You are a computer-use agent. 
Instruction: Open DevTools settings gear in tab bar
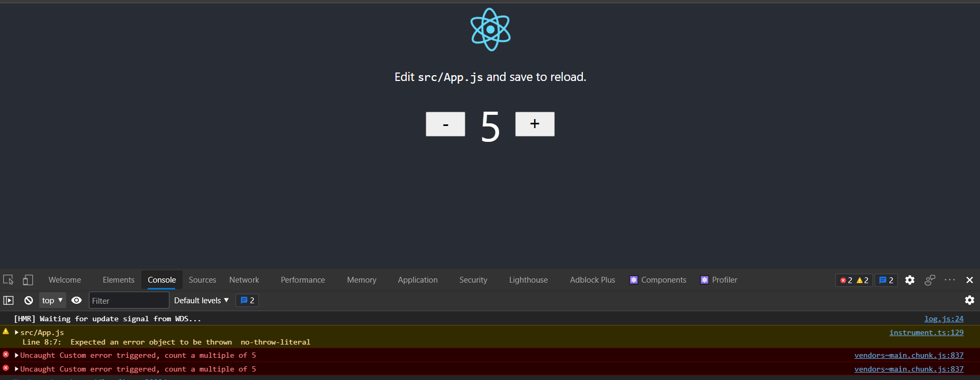tap(910, 280)
